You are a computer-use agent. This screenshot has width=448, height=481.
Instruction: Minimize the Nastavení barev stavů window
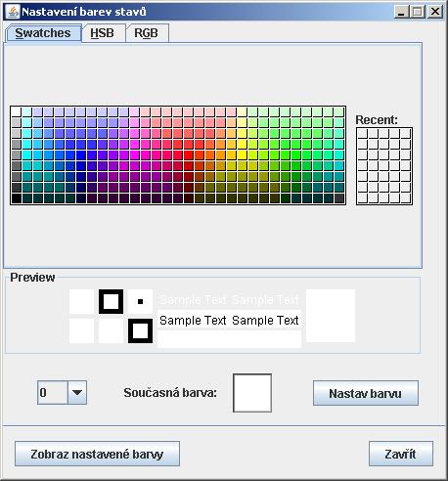click(402, 12)
